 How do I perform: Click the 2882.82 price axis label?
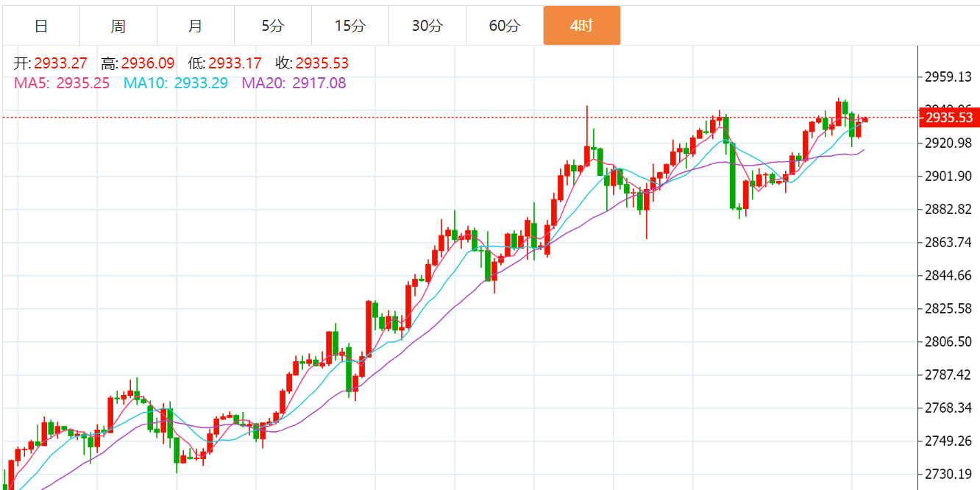[x=948, y=209]
